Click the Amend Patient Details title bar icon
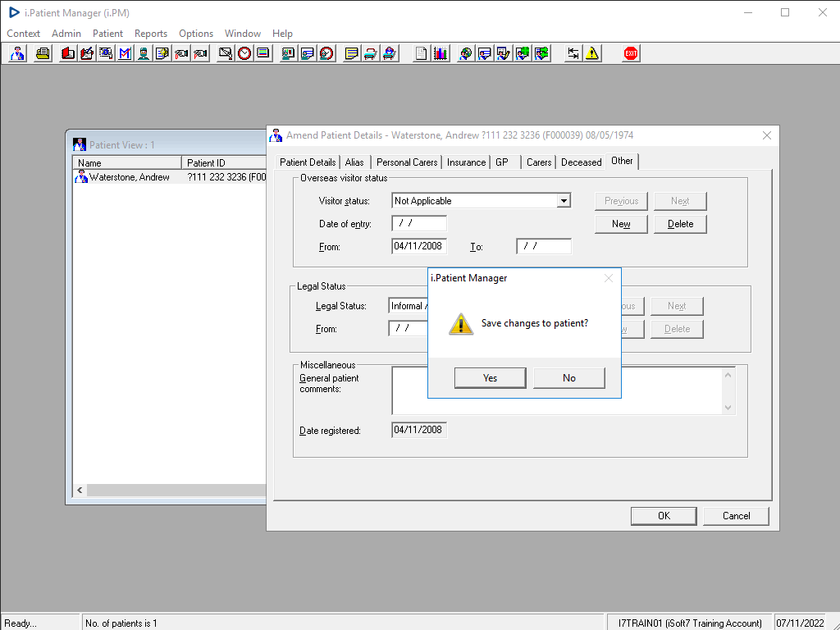This screenshot has width=840, height=630. pyautogui.click(x=276, y=135)
